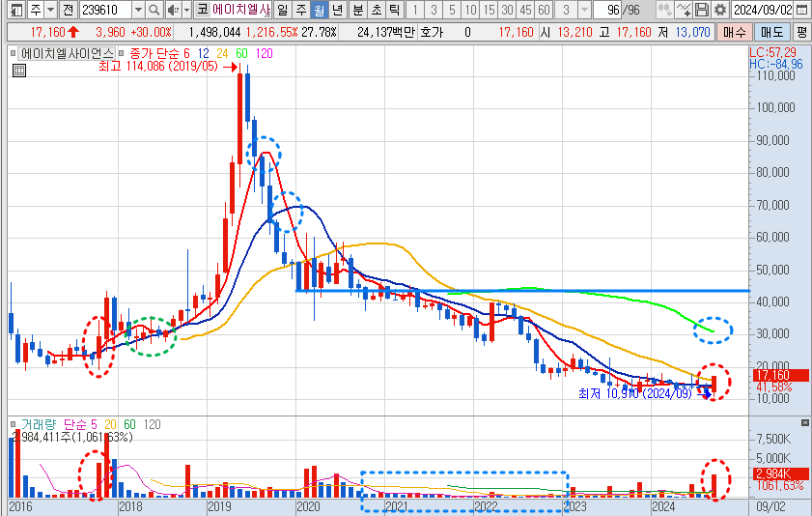Search for a stock with the magnifier icon
This screenshot has width=812, height=516.
tap(154, 10)
